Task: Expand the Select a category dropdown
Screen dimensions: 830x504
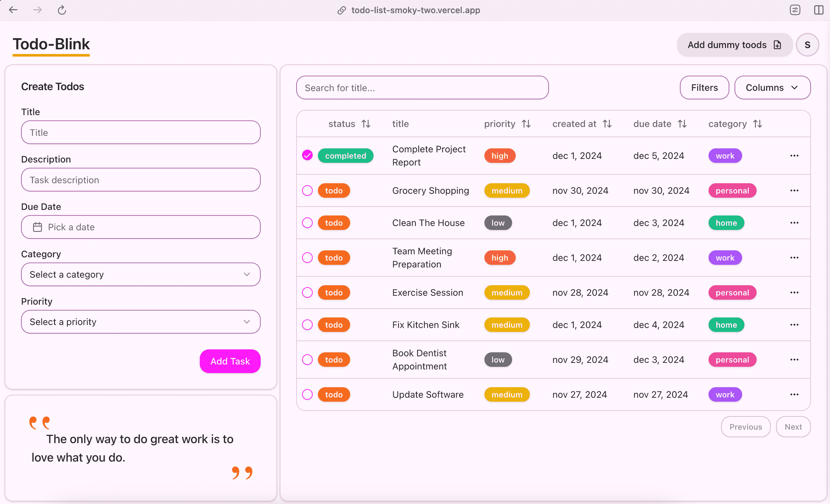Action: 141,274
